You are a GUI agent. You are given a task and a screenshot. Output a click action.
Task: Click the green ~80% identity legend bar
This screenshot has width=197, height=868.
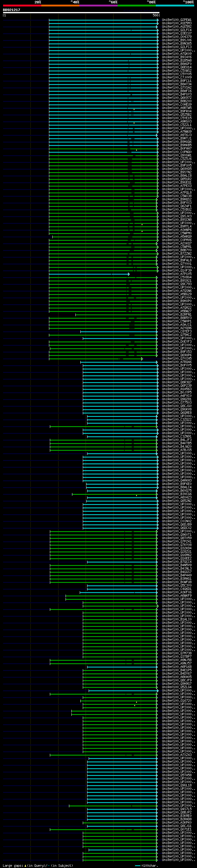137,6
